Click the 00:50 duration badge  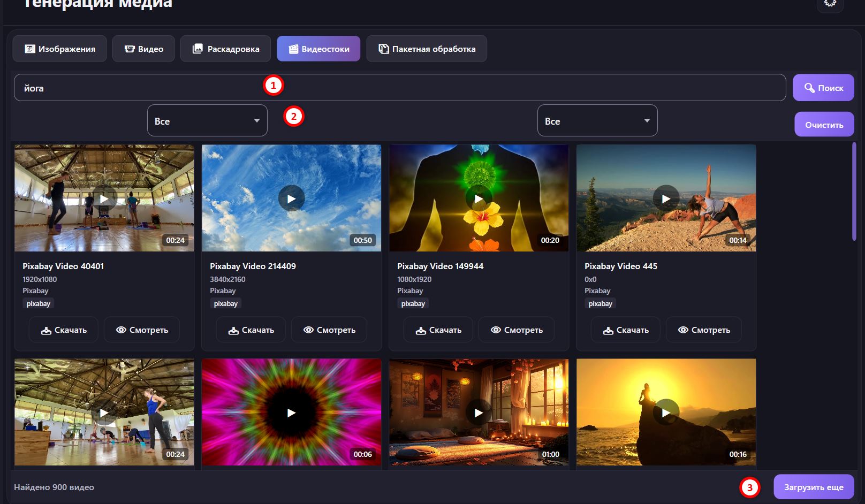tap(363, 240)
